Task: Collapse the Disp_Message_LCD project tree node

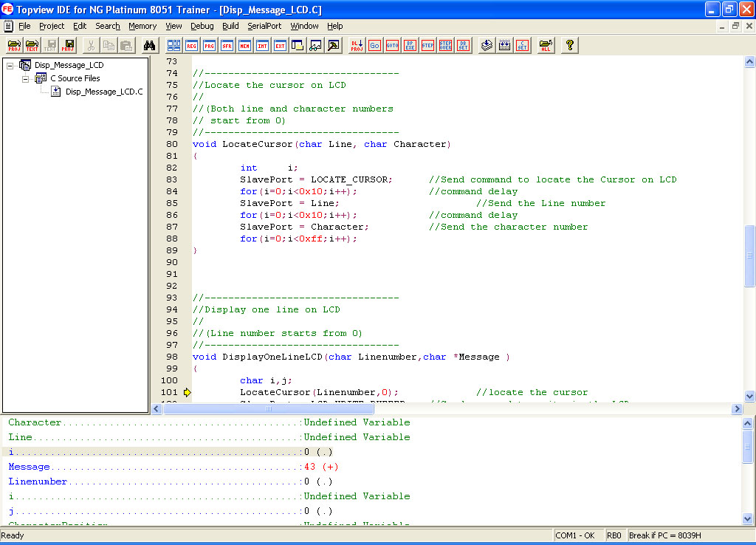Action: 10,65
